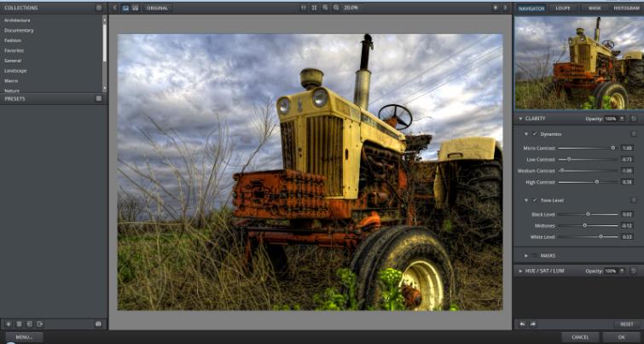644x344 pixels.
Task: Expand the Hue / Sat / Lum section
Action: [519, 271]
